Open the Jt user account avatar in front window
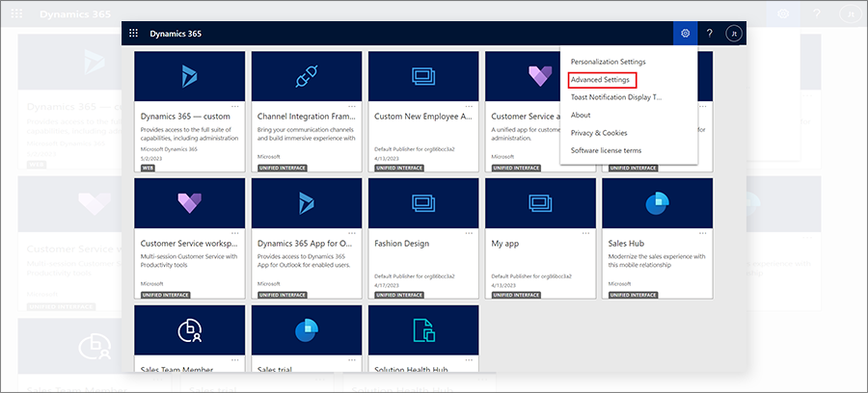This screenshot has height=393, width=868. coord(734,33)
